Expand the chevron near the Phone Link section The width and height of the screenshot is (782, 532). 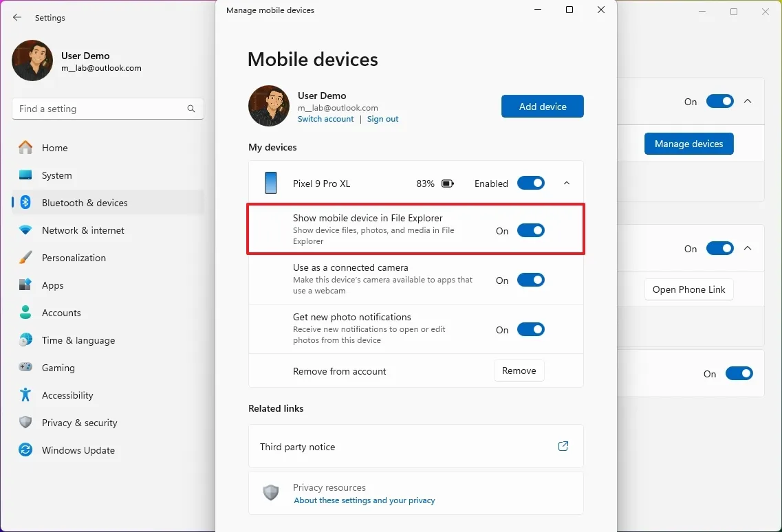coord(748,248)
